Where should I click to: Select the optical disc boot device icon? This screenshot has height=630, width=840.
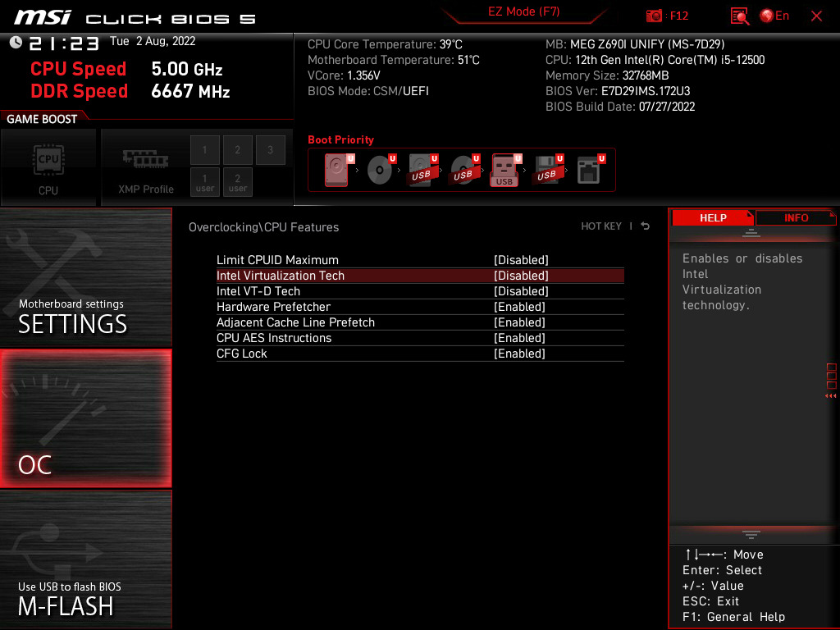tap(381, 170)
